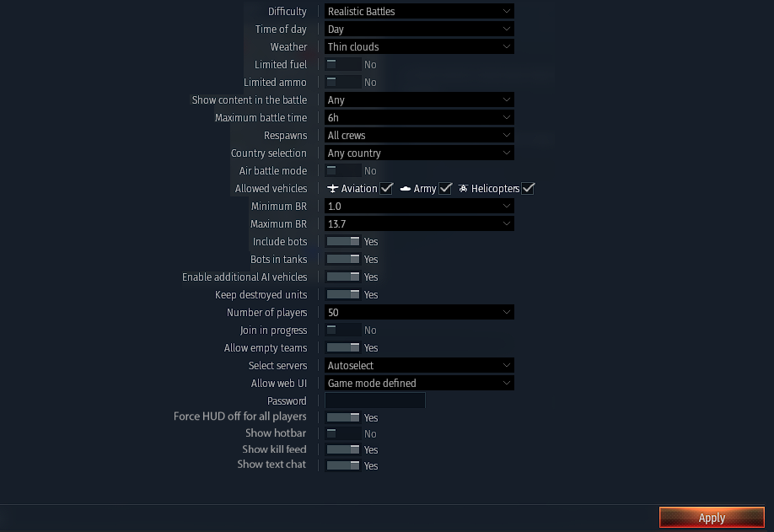Screen dimensions: 774x532
Task: Switch off Show kill feed
Action: (x=343, y=450)
